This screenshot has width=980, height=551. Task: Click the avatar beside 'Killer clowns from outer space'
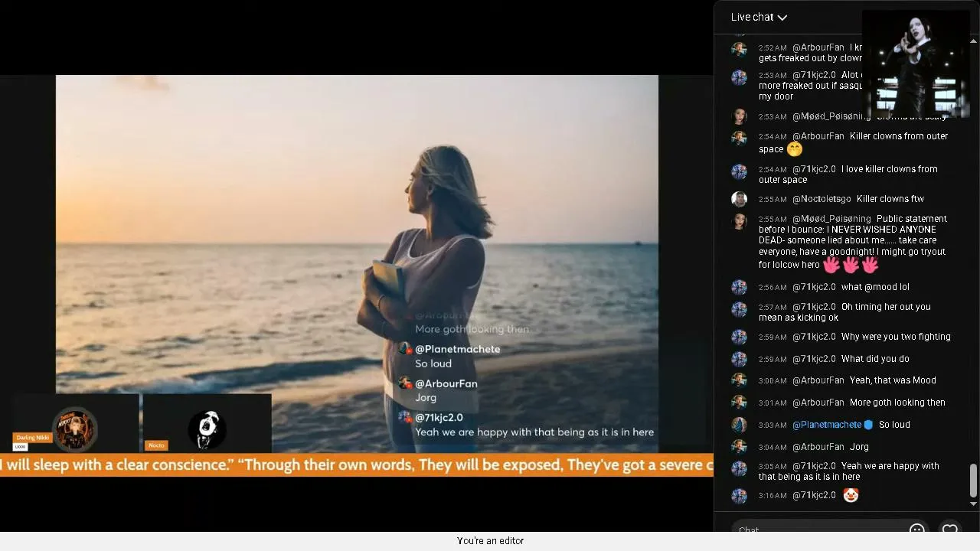coord(739,138)
